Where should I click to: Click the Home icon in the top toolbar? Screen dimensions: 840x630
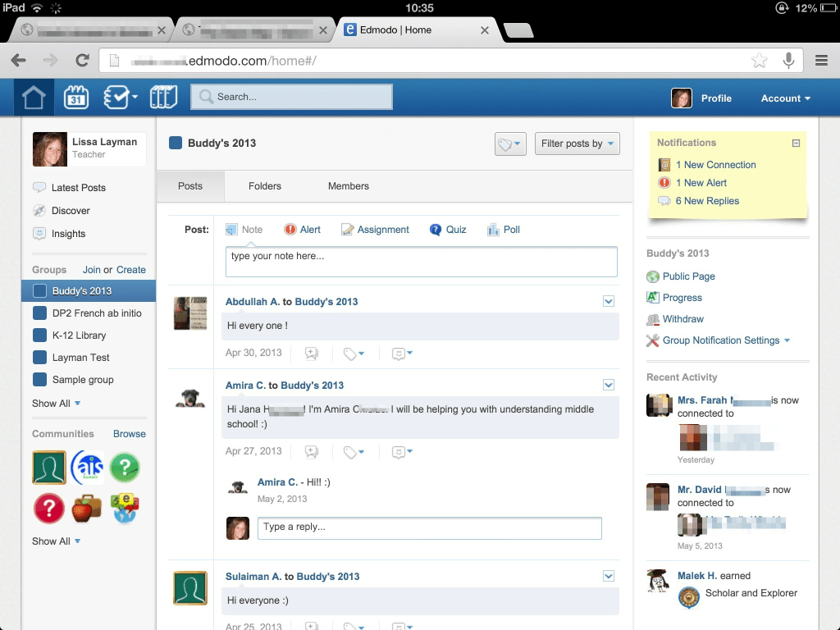tap(33, 96)
